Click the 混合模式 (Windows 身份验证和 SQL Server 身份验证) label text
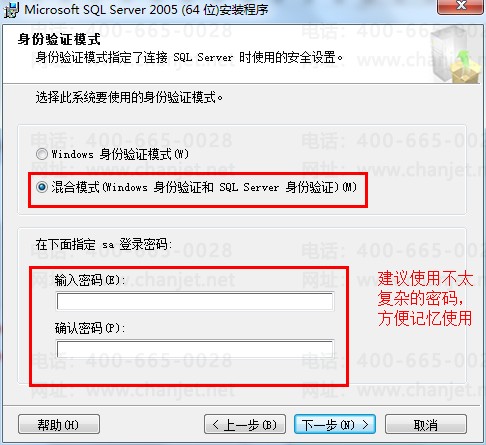This screenshot has width=486, height=445. (x=204, y=187)
